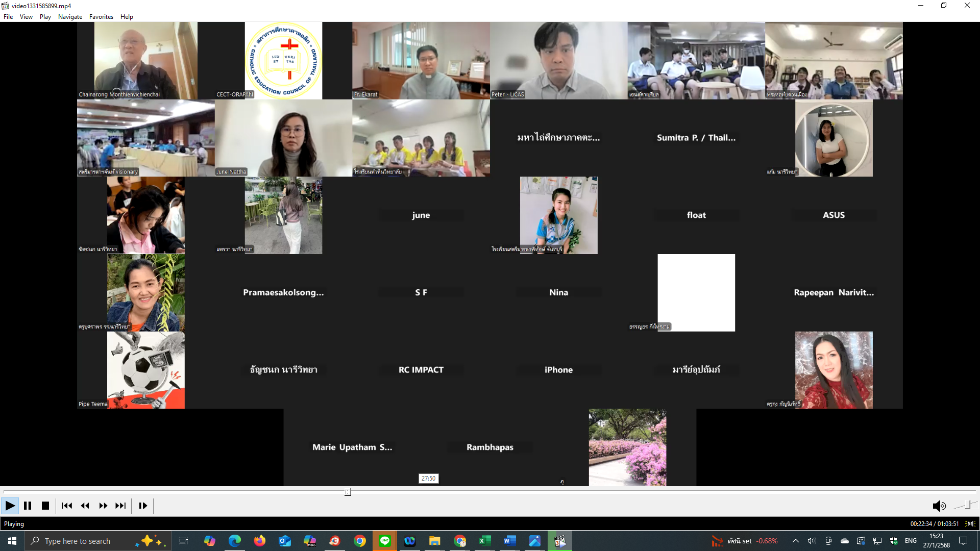Viewport: 980px width, 551px height.
Task: Click the Rambhapas participant name
Action: pos(490,447)
